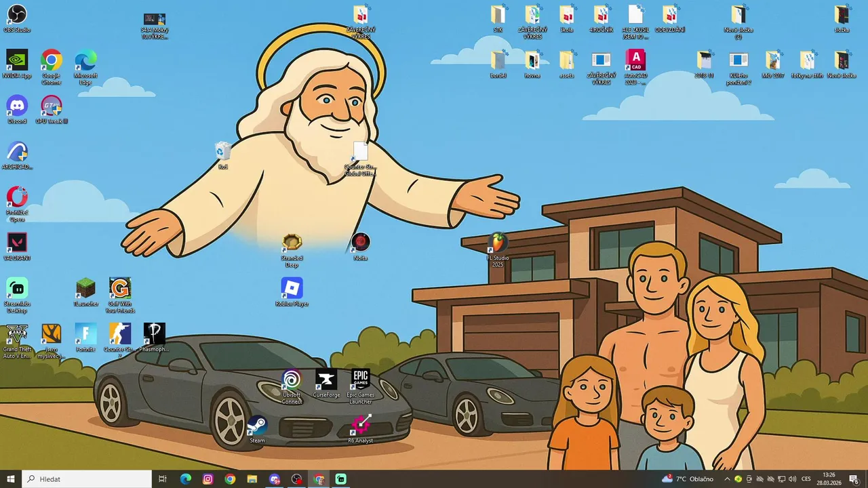The height and width of the screenshot is (488, 868).
Task: Select the STK folder on desktop
Action: (x=498, y=19)
